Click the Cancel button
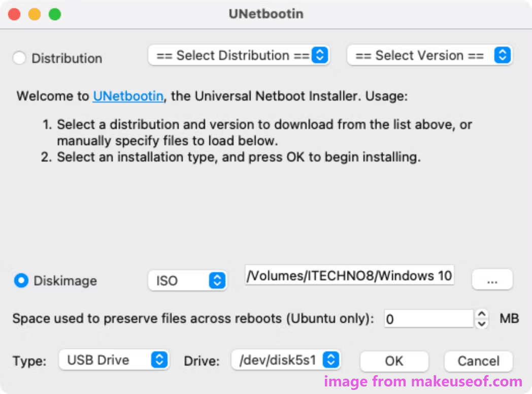Screen dimensions: 532x394 click(x=478, y=361)
